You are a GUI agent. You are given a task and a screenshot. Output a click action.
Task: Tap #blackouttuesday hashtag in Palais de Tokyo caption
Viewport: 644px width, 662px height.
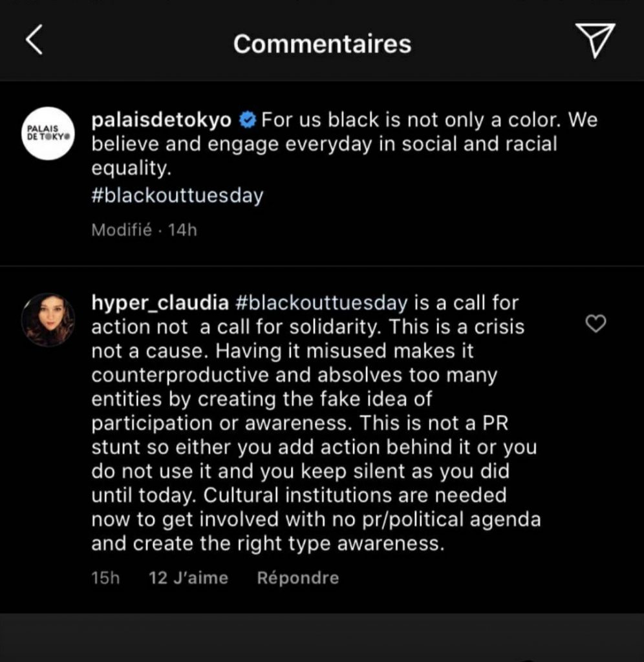[x=177, y=196]
